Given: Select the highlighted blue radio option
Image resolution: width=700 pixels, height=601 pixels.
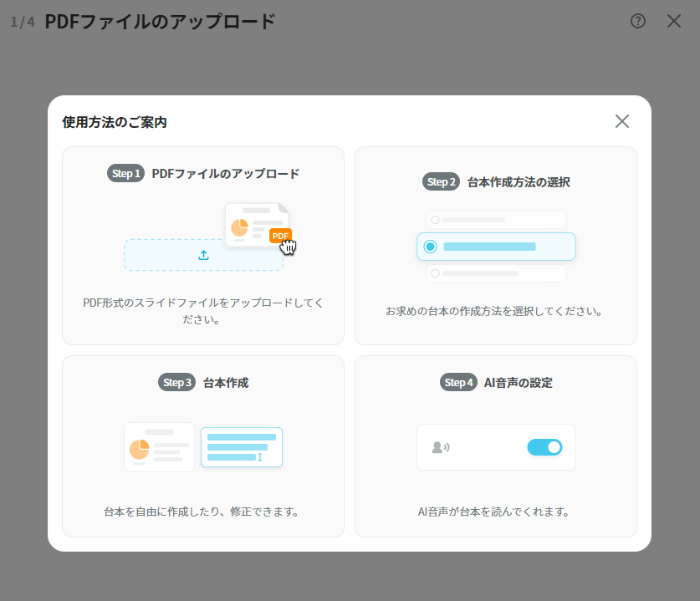Looking at the screenshot, I should pos(431,247).
